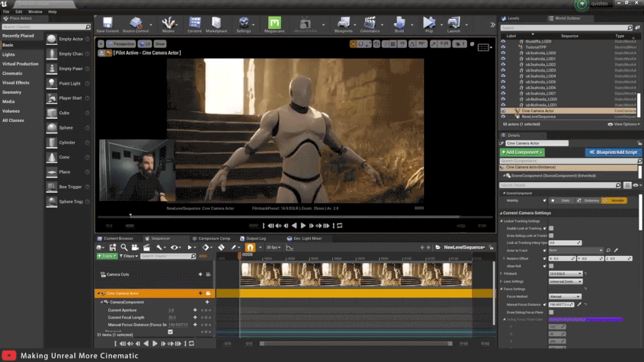Toggle the Allow Roll checkbox
The height and width of the screenshot is (362, 644).
[551, 266]
